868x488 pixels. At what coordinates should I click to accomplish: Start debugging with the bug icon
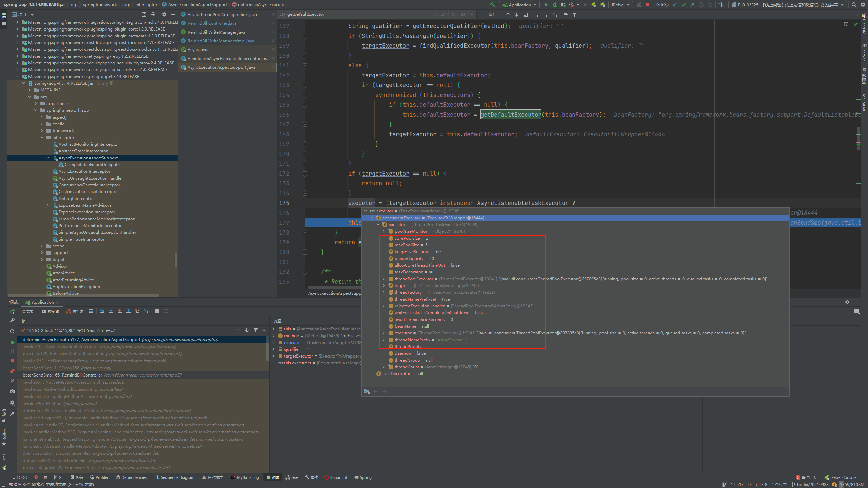(555, 5)
